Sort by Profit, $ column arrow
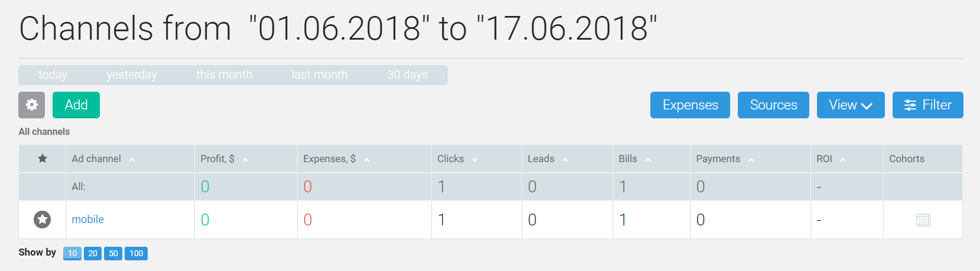This screenshot has height=271, width=980. point(245,160)
